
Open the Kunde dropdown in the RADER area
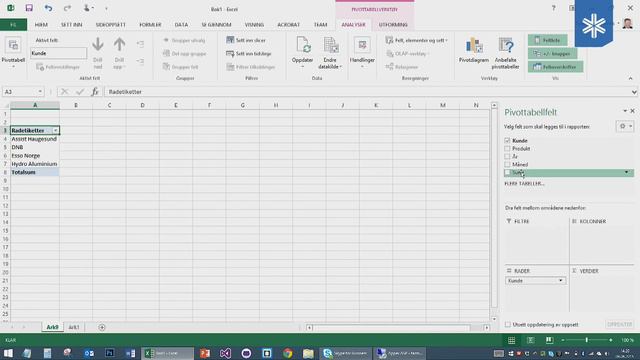coord(560,281)
